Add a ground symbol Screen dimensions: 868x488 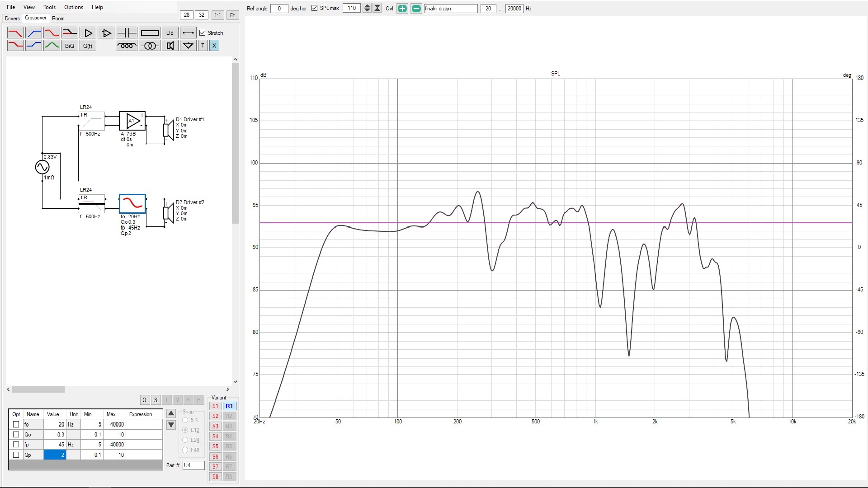(188, 46)
